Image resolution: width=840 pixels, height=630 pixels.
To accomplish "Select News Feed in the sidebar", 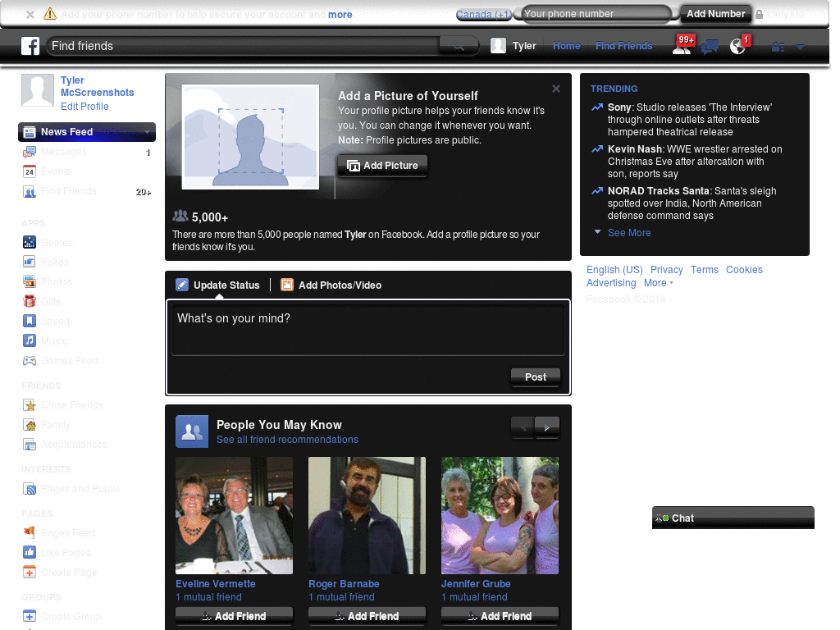I will pos(87,132).
